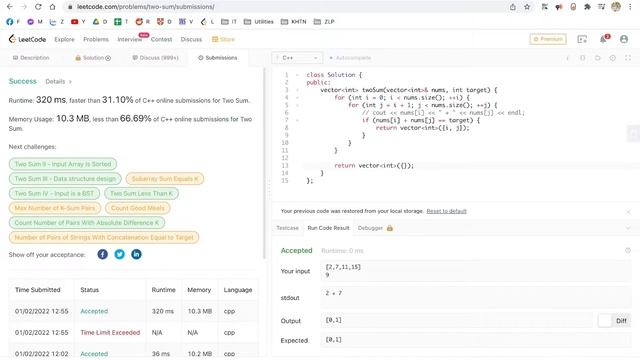The image size is (640, 360).
Task: Open the Two Sum Less Than K challenge
Action: [x=141, y=193]
